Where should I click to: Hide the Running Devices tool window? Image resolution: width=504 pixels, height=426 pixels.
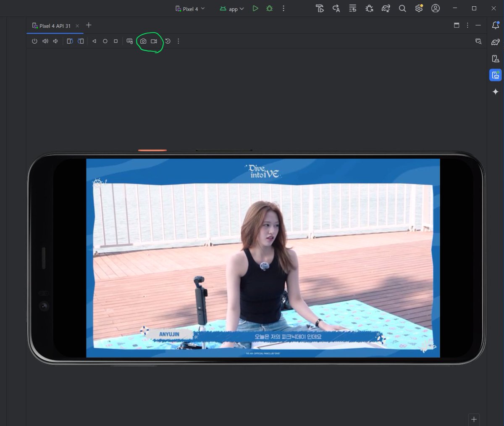478,25
